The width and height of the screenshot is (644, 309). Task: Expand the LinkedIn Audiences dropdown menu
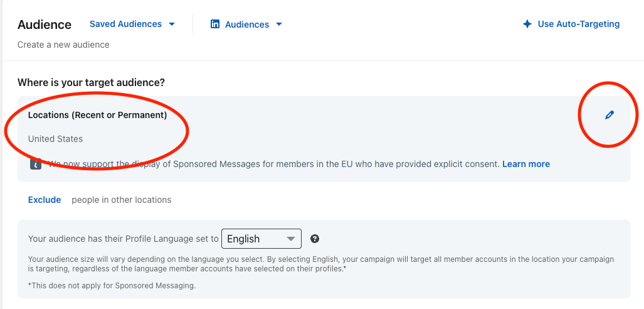point(246,24)
